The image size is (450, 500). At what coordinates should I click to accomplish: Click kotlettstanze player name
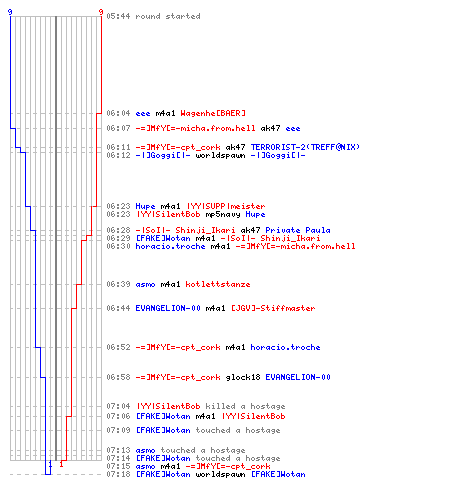click(218, 284)
